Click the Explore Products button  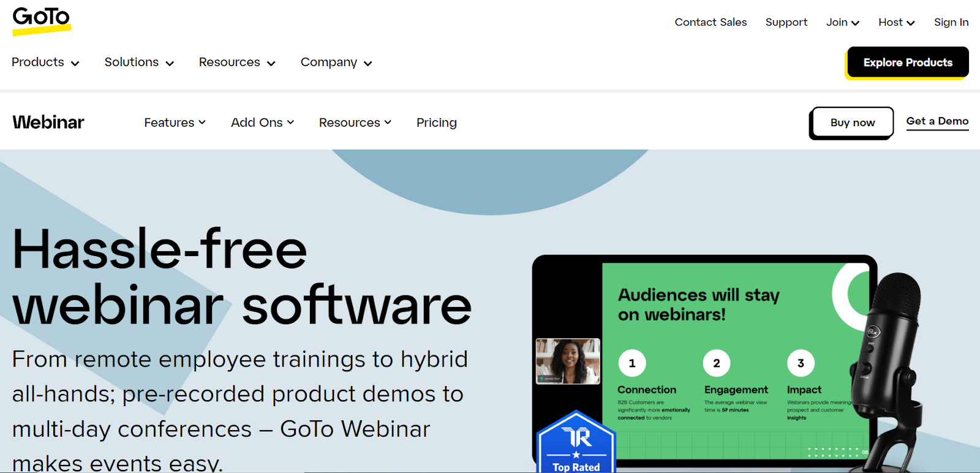point(907,62)
